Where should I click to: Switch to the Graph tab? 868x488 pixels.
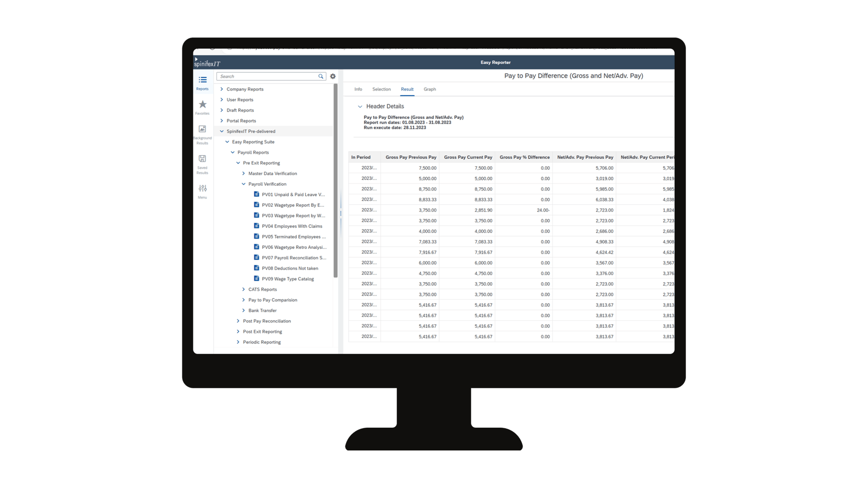pos(430,89)
